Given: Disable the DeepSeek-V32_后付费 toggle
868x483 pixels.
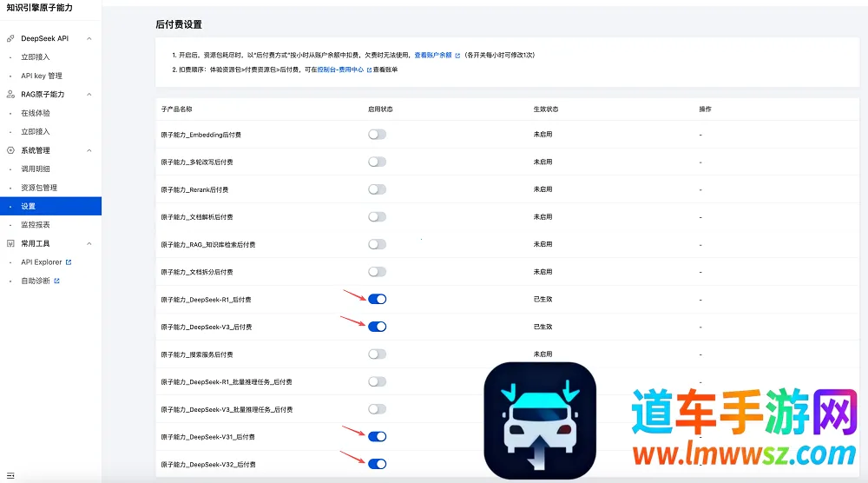Looking at the screenshot, I should [x=377, y=464].
